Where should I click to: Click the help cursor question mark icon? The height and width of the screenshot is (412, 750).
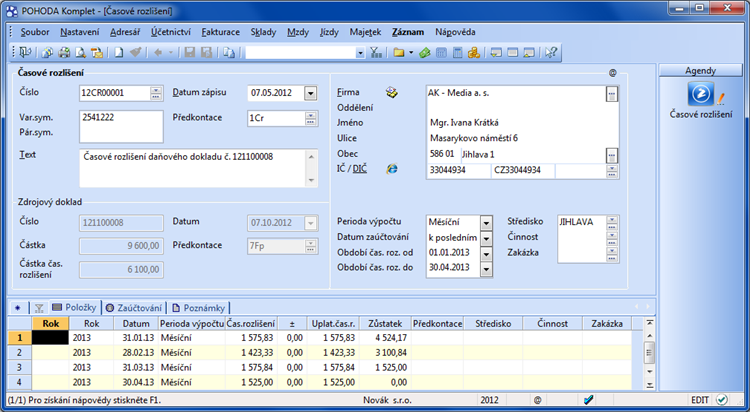coord(551,53)
